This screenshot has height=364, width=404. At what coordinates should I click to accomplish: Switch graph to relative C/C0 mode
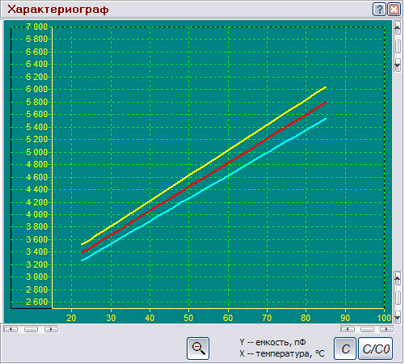[x=376, y=349]
